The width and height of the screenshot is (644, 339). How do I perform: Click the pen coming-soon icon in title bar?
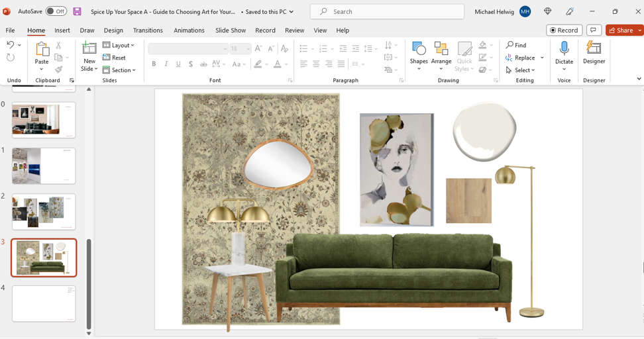coord(569,11)
